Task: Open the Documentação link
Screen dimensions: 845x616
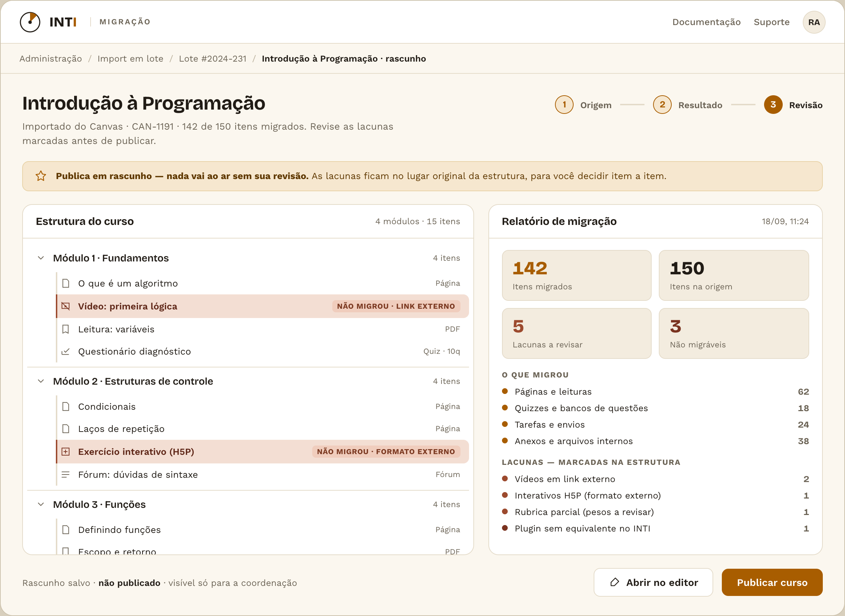Action: point(706,22)
